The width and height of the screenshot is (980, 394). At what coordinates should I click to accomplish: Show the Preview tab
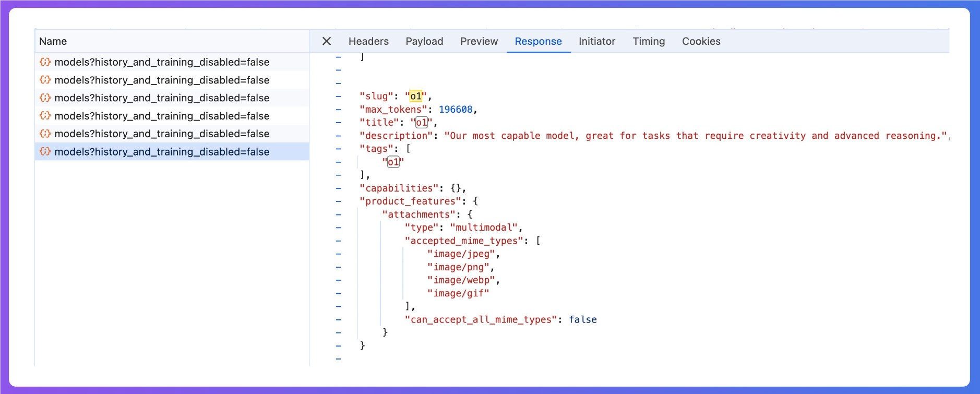[x=479, y=41]
